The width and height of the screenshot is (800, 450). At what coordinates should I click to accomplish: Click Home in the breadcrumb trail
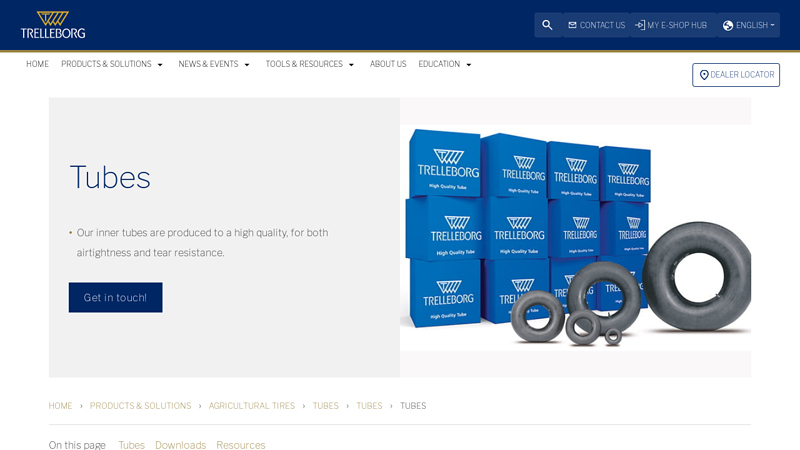[60, 406]
